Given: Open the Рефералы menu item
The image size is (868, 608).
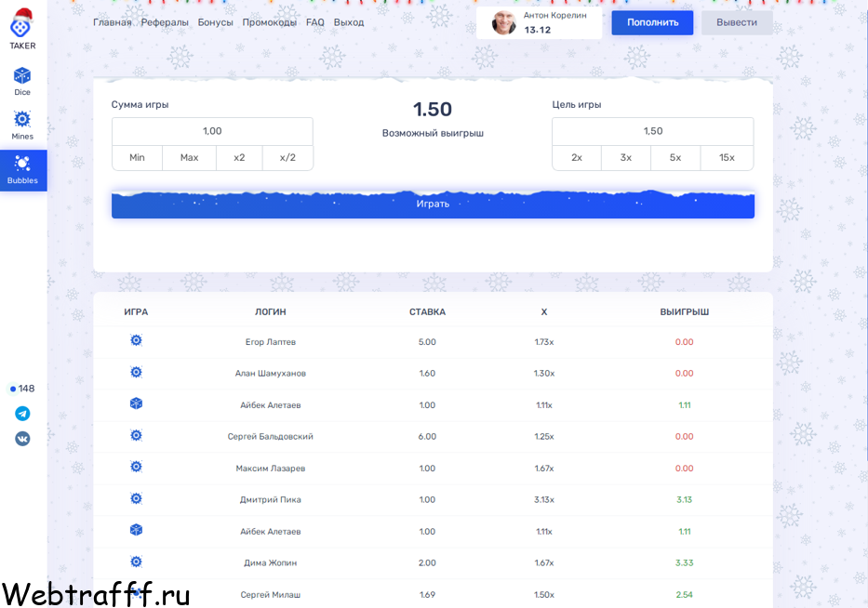Looking at the screenshot, I should click(165, 22).
